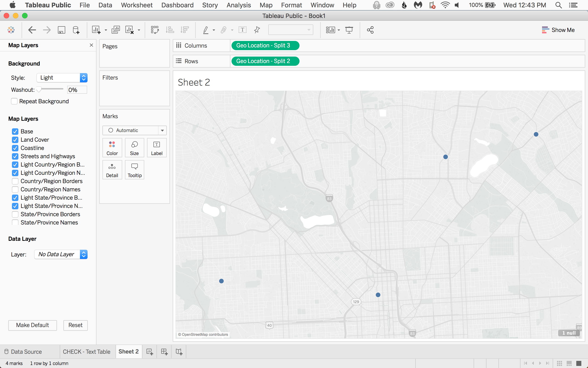Uncheck Light State/Province N... layer
588x368 pixels.
point(15,206)
